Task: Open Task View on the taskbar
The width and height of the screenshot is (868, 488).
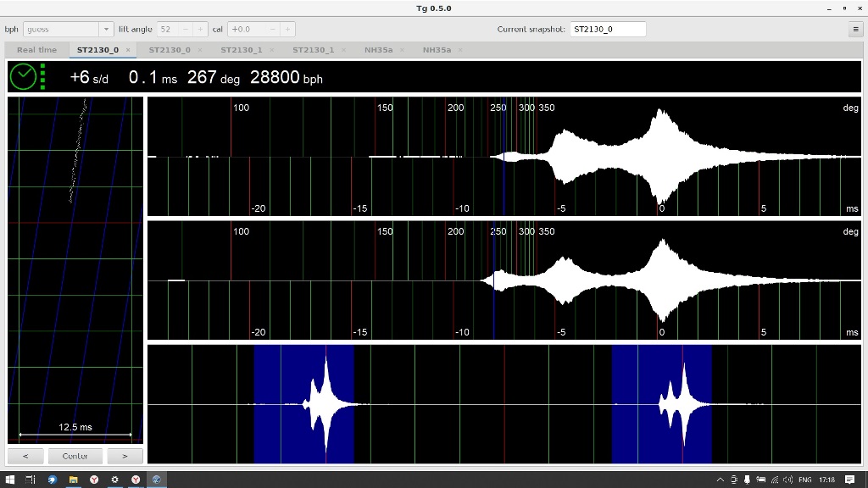Action: [31, 480]
